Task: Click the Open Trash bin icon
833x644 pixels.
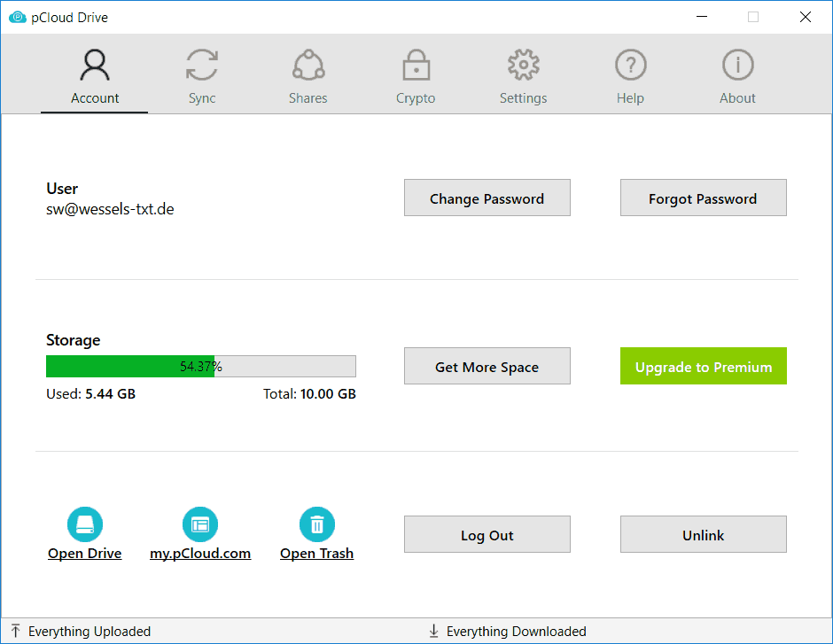Action: point(317,524)
